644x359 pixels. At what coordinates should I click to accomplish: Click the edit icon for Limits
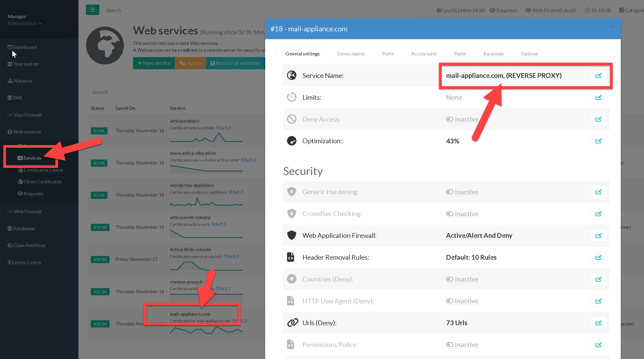598,97
